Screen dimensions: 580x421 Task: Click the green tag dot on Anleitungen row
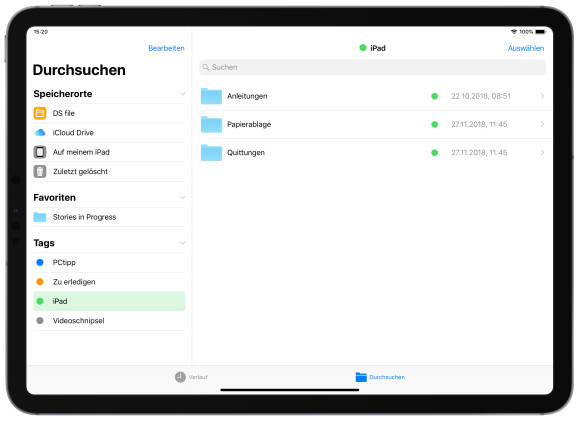[435, 96]
